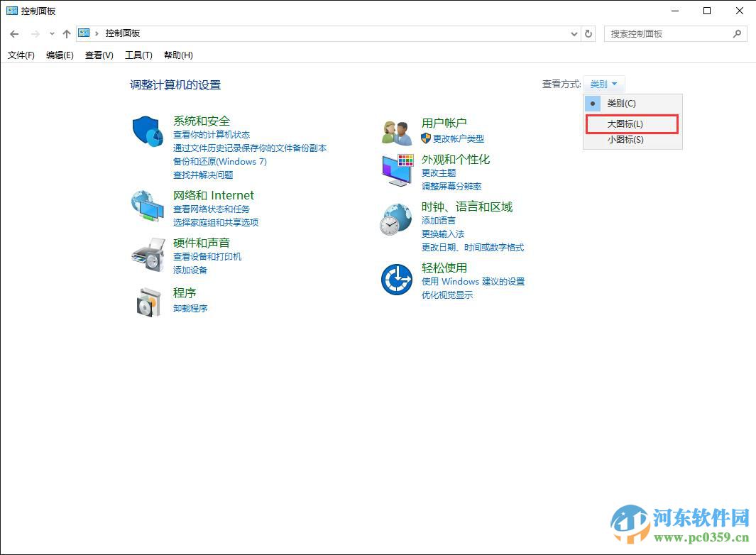Open the 查看方式 类别 dropdown

click(x=604, y=83)
